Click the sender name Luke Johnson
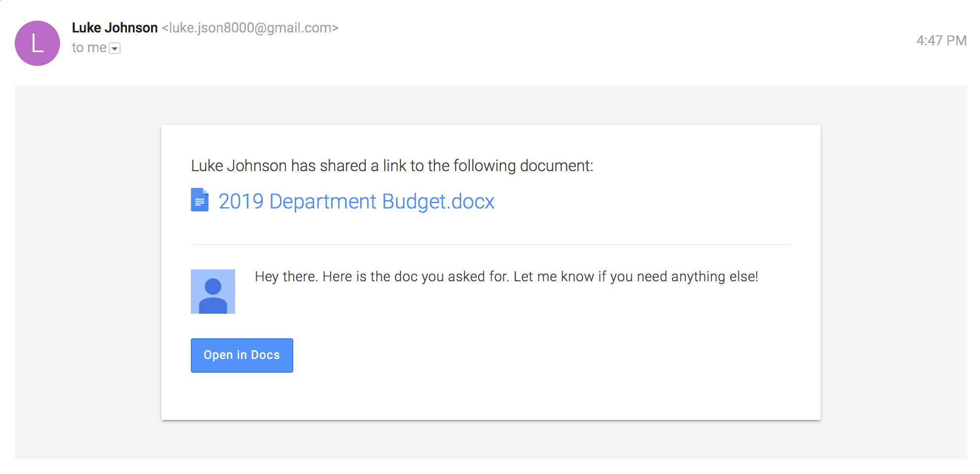 [x=115, y=28]
